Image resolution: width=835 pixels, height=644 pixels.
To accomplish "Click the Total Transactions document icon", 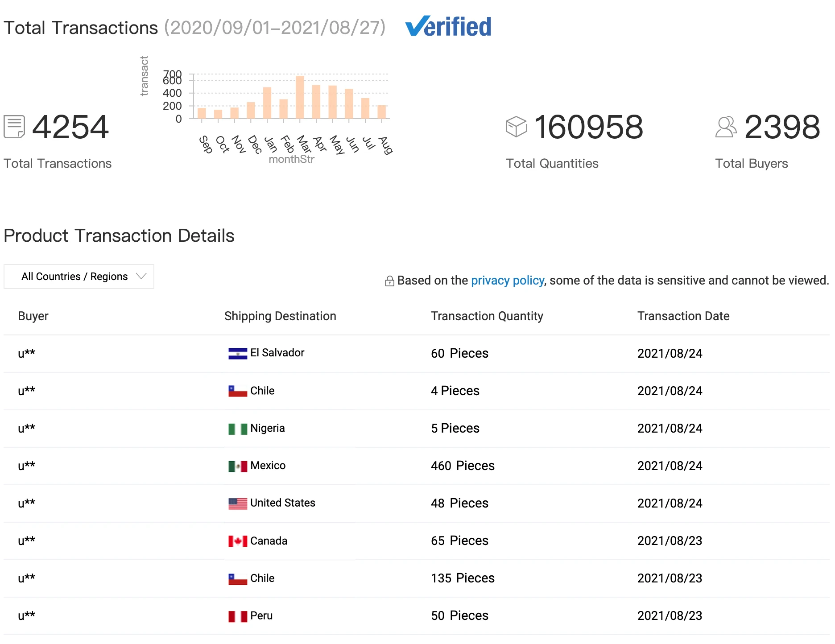I will [x=14, y=127].
